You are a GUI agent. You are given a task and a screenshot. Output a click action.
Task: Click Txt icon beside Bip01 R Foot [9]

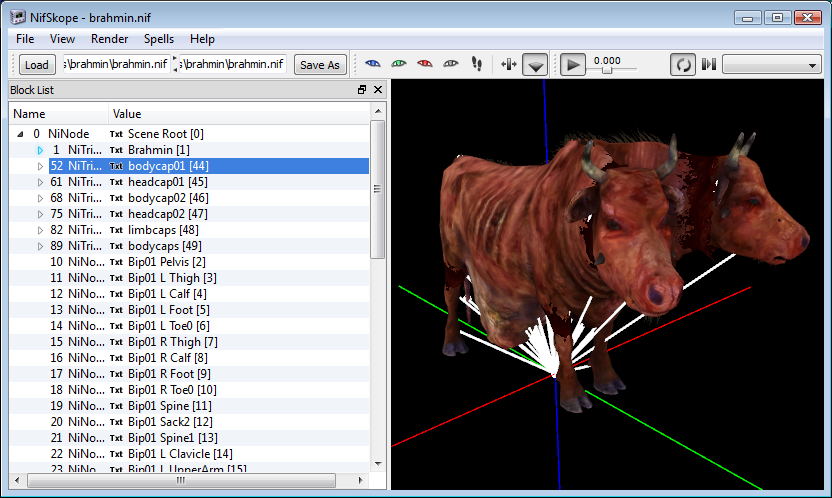116,374
